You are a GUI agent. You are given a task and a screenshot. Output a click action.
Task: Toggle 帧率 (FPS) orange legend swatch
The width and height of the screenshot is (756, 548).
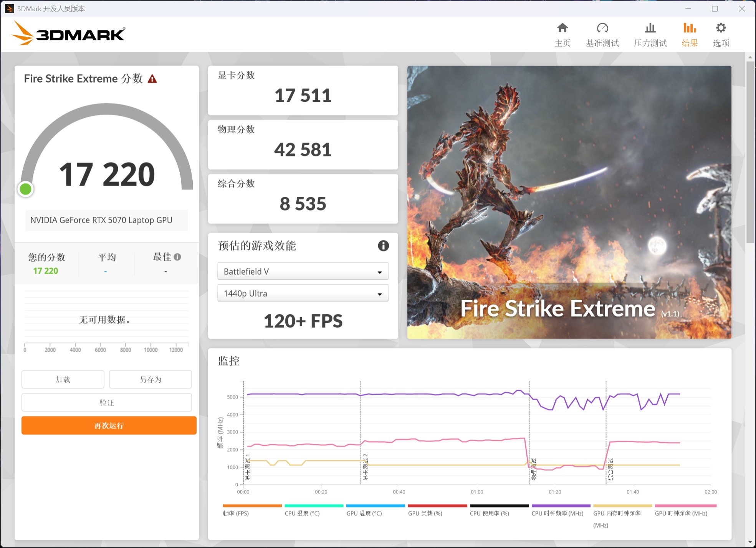252,506
